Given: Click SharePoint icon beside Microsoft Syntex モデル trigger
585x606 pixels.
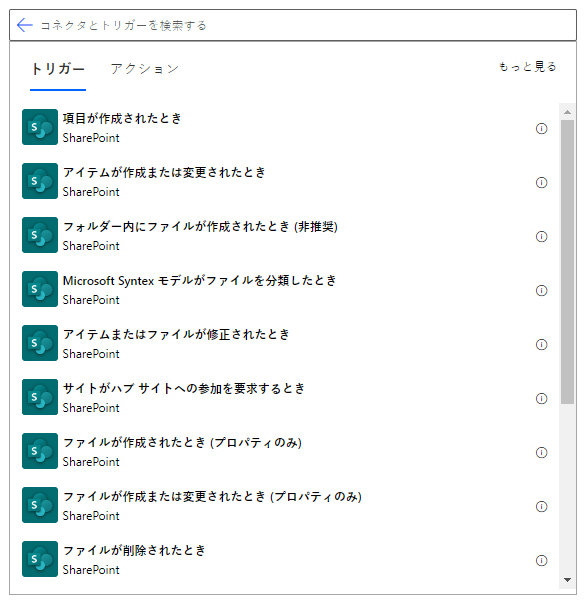Looking at the screenshot, I should pos(40,289).
